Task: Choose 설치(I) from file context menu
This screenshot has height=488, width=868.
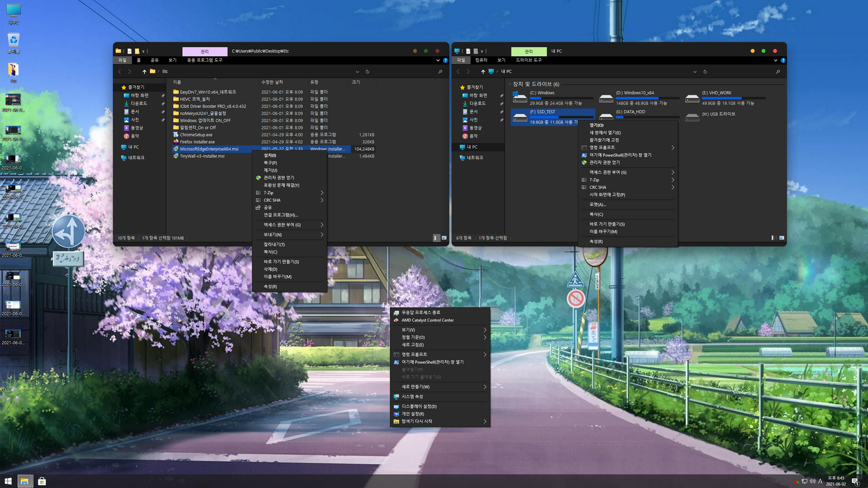Action: [290, 155]
